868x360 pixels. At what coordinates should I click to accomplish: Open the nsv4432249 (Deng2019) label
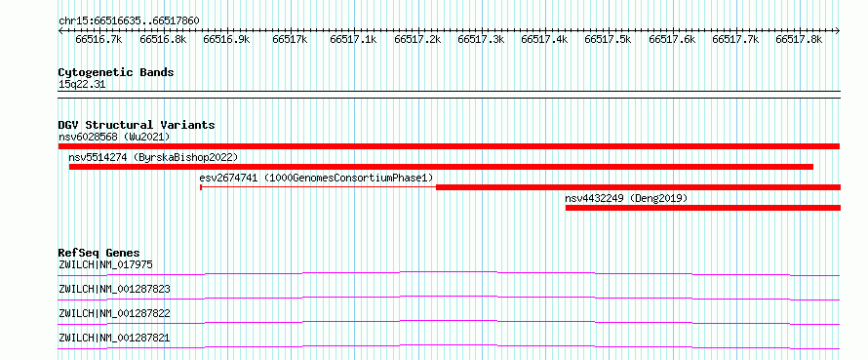[626, 198]
